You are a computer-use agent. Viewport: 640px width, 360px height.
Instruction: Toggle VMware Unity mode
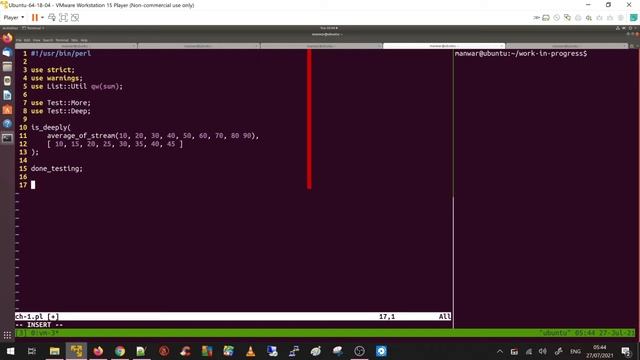tap(75, 18)
